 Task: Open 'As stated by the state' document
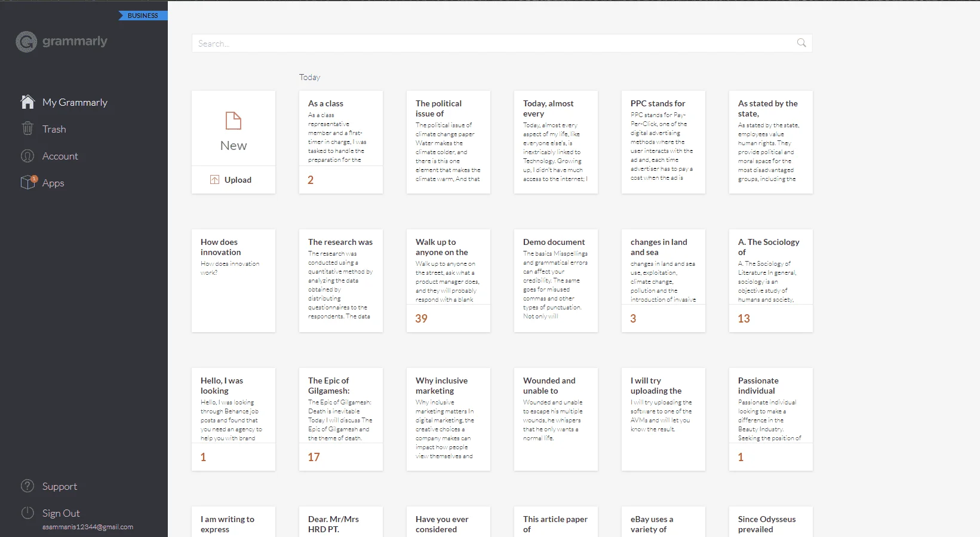771,142
